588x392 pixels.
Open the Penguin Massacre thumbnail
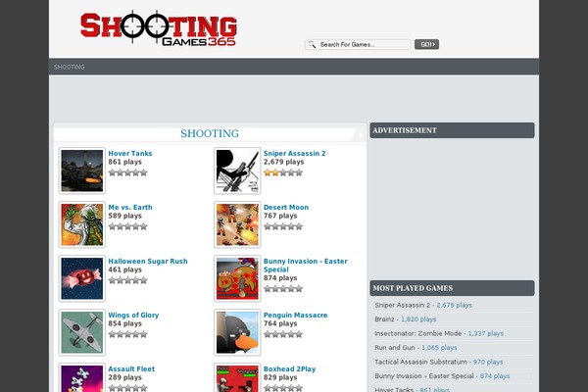tap(237, 332)
